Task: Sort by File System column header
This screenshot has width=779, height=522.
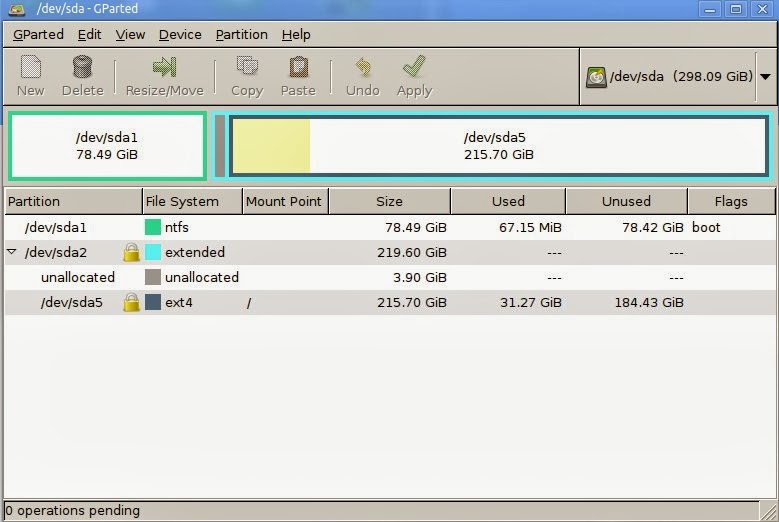Action: pos(192,201)
